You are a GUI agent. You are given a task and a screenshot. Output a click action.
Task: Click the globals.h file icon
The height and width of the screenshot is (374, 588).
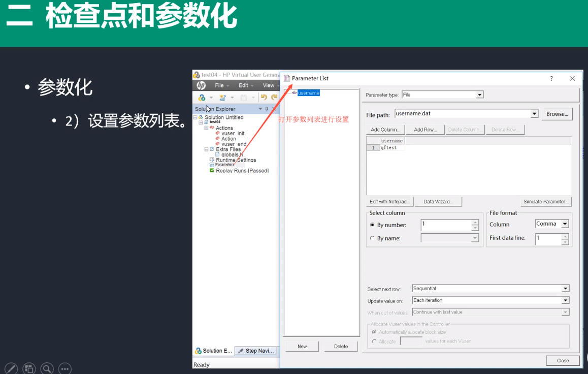click(217, 154)
